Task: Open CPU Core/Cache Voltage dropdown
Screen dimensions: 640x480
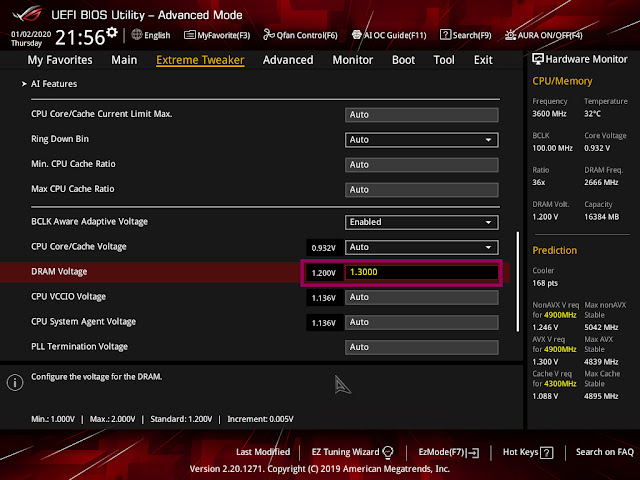Action: pos(421,247)
